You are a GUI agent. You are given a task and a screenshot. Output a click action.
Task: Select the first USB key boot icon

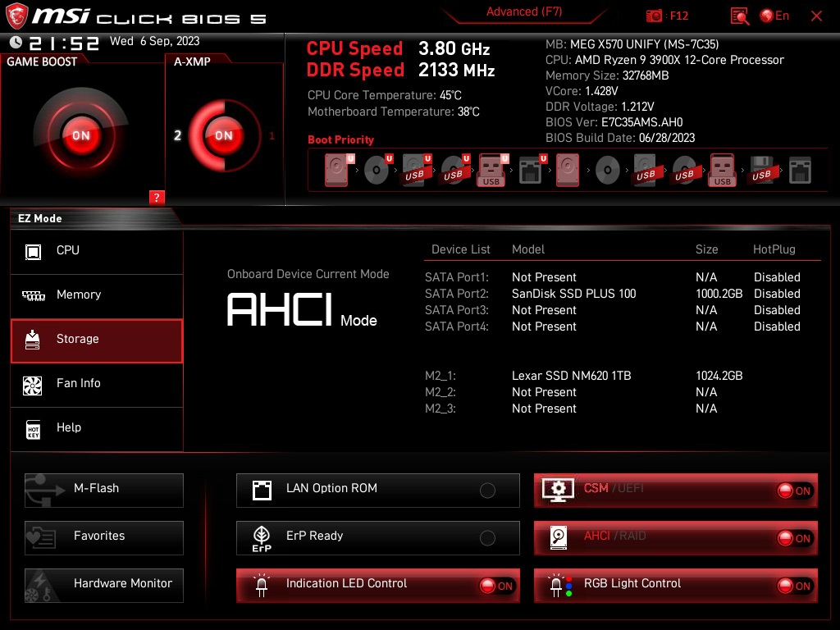point(491,171)
